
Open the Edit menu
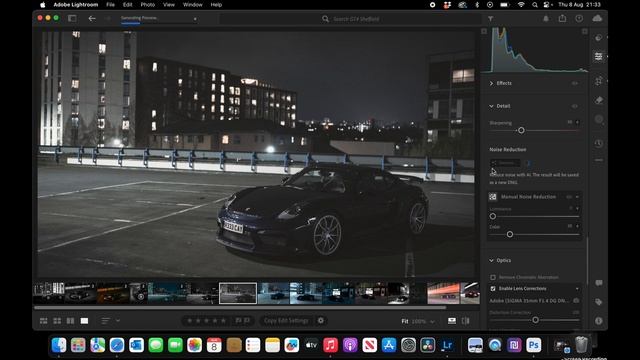pos(128,5)
